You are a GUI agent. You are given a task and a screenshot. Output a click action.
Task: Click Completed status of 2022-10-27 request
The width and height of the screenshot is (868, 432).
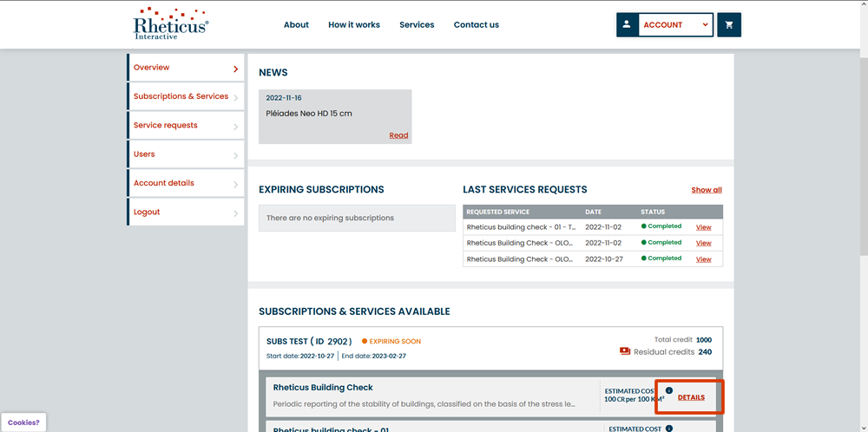pos(661,259)
